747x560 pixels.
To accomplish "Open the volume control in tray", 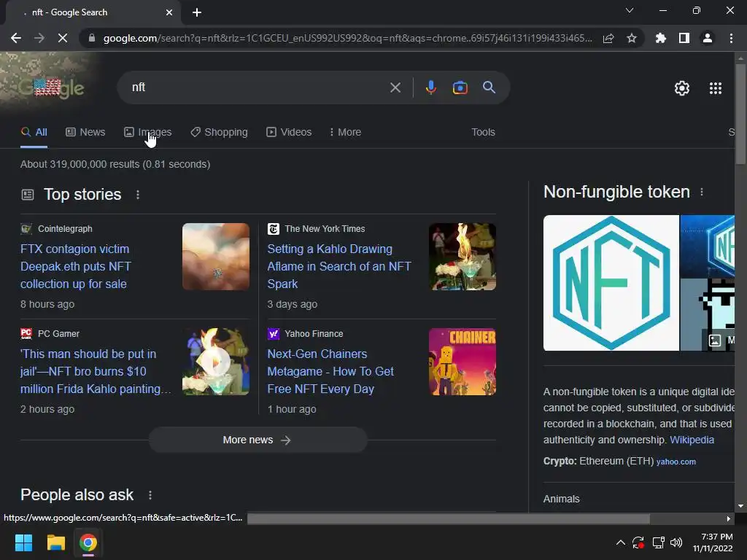I will [676, 542].
